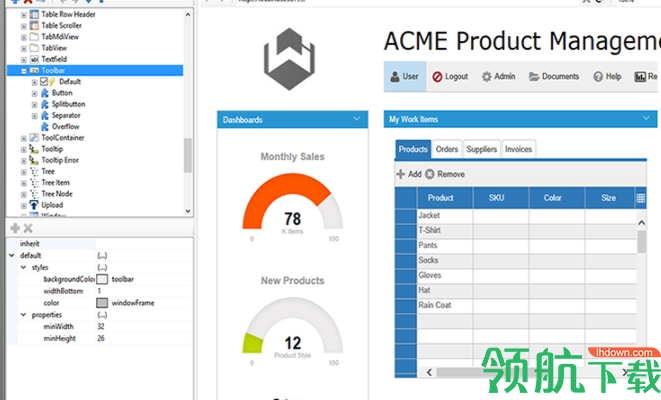Toggle the Default checkbox under Toolbar
Screen dimensions: 661x400
tap(44, 81)
